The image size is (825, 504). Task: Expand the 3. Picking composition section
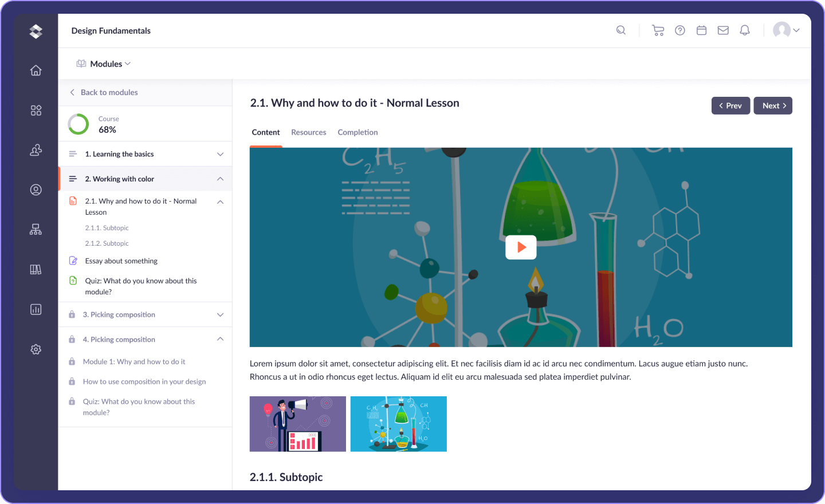(220, 314)
